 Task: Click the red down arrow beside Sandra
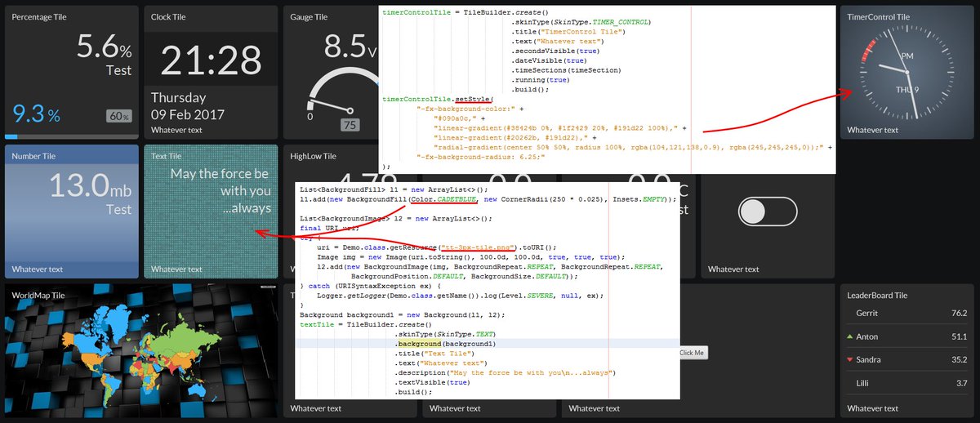coord(850,359)
